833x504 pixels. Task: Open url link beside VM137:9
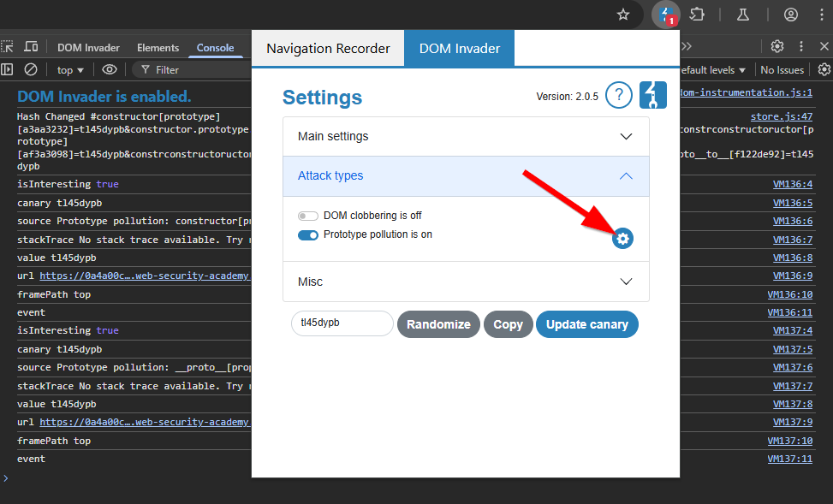(145, 422)
